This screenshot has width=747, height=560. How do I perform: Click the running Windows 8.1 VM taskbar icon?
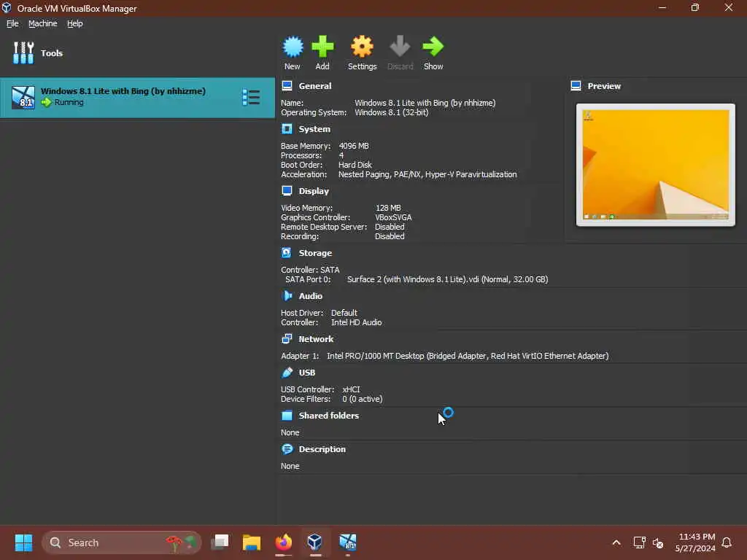click(348, 542)
